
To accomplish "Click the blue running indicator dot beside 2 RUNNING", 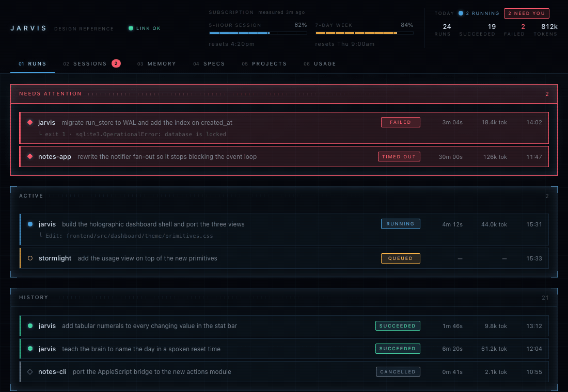I will click(461, 13).
